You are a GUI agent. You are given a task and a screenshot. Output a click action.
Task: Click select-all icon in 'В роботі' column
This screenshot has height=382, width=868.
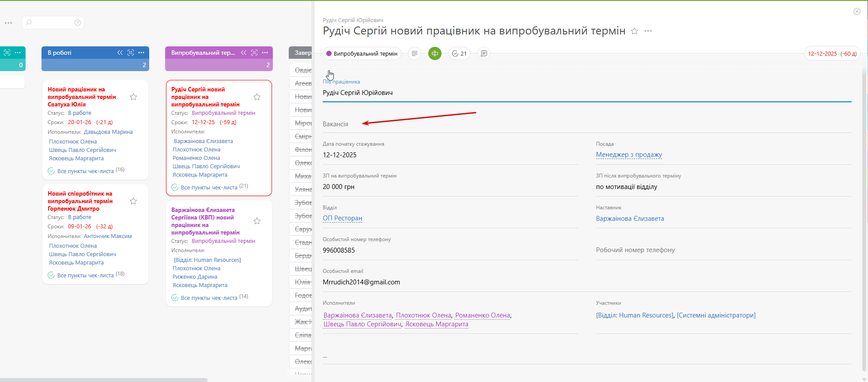coord(131,53)
